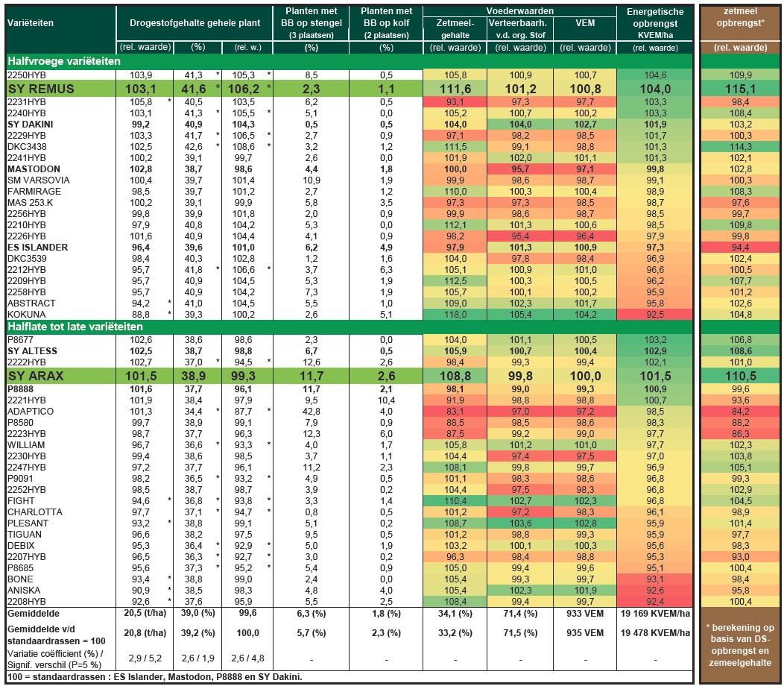Screen dimensions: 784x689
Task: Select the P8888 row label
Action: pos(21,388)
